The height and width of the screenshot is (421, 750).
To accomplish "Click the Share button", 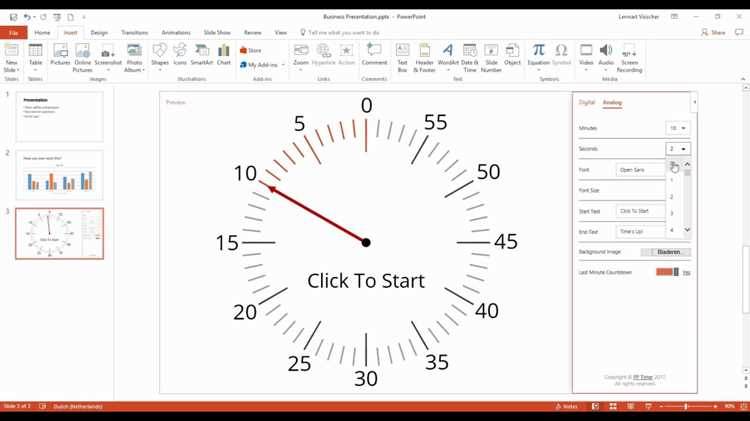I will pos(713,33).
